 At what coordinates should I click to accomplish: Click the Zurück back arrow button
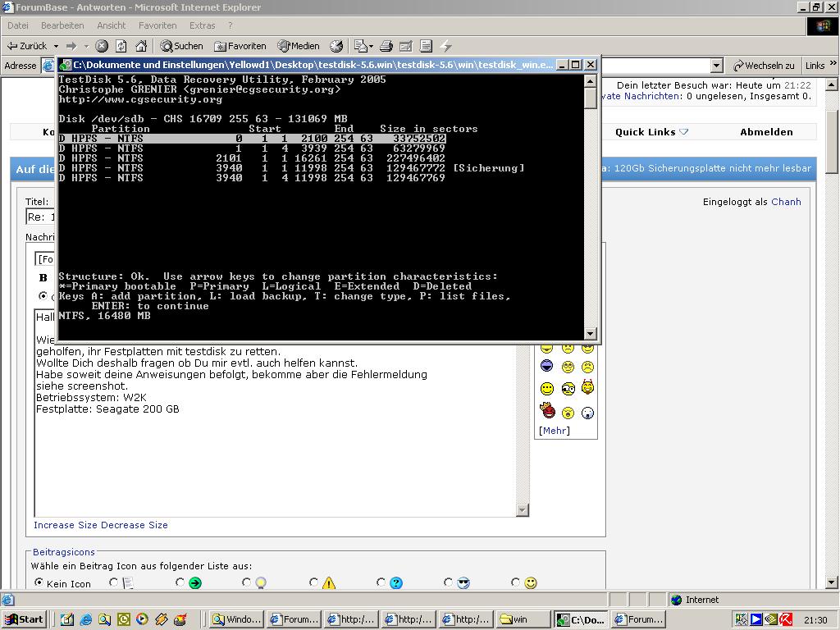click(x=26, y=46)
